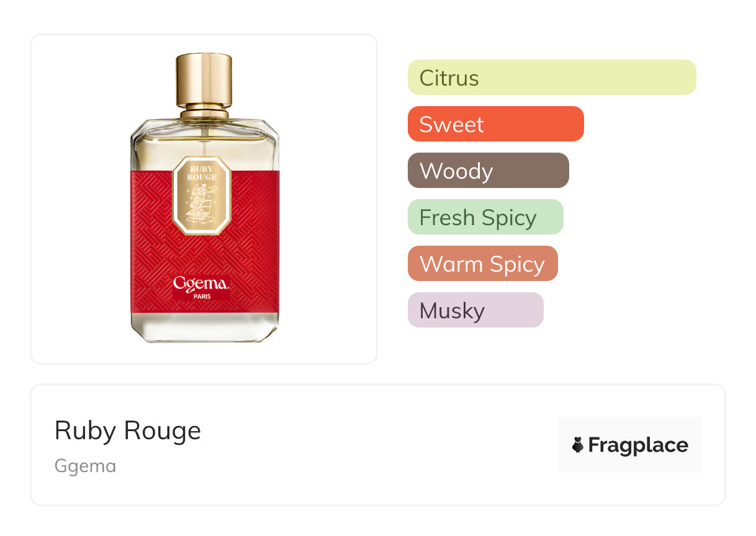Viewport: 756px width, 536px height.
Task: Click the gold Ruby Rouge emblem label
Action: (x=202, y=195)
